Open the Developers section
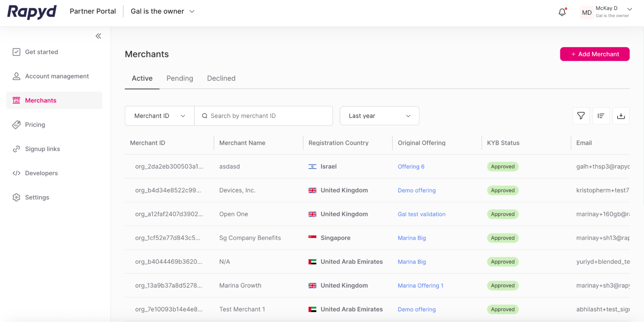644x322 pixels. point(41,173)
